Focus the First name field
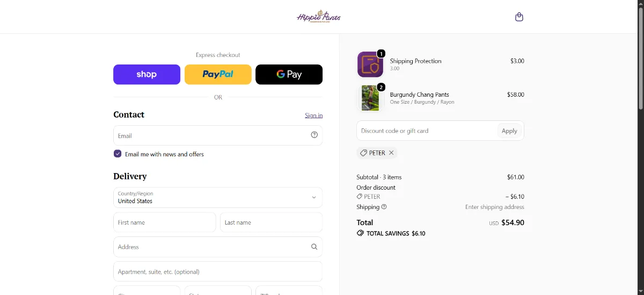This screenshot has height=295, width=644. pyautogui.click(x=165, y=222)
